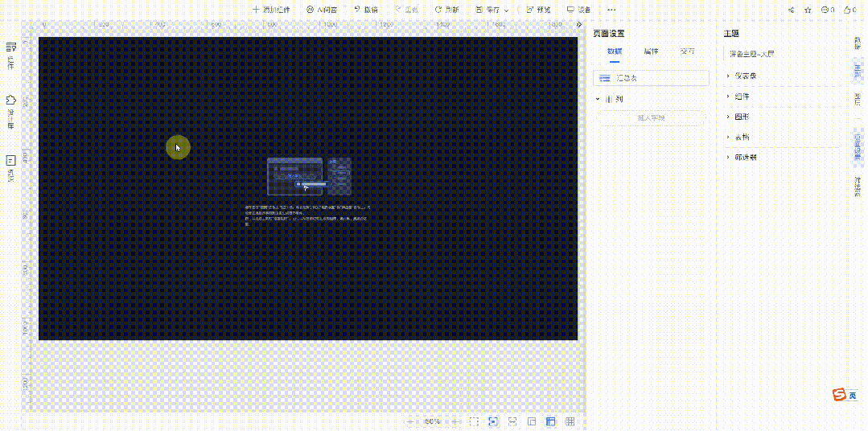Zoom in with the plus button

(x=455, y=421)
